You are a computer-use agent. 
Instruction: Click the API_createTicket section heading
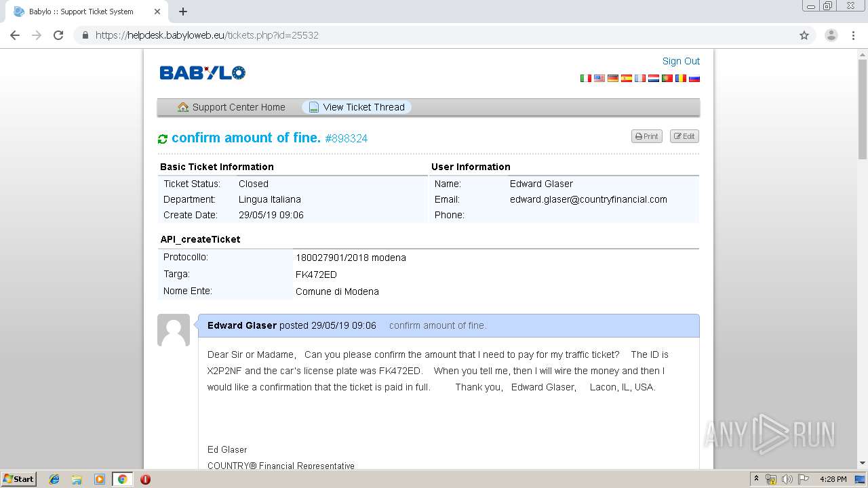coord(200,239)
